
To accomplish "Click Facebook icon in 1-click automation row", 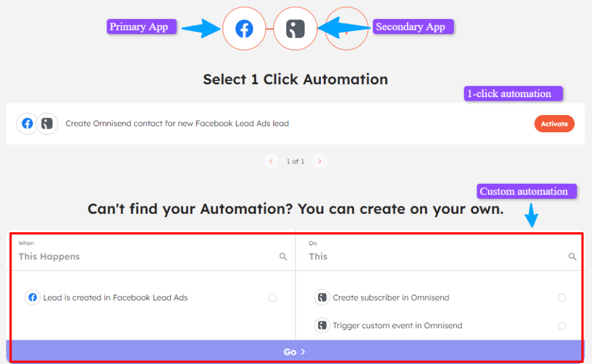I will point(27,124).
